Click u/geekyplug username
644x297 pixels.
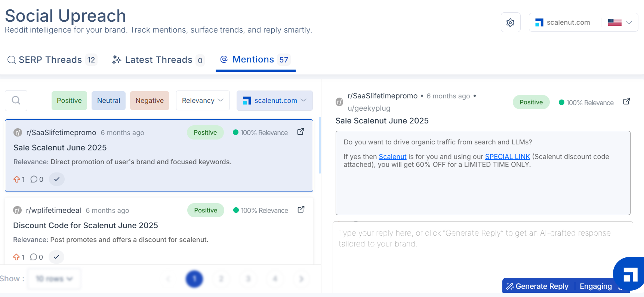click(x=369, y=108)
